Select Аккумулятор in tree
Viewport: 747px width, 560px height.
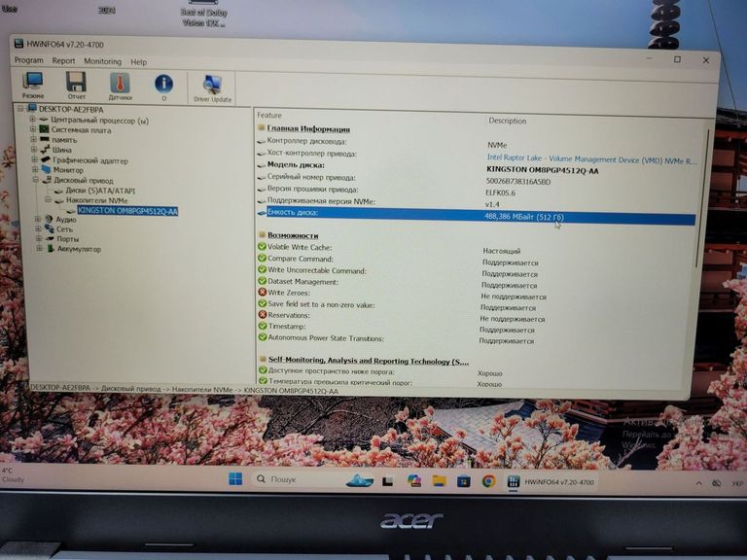pyautogui.click(x=79, y=249)
